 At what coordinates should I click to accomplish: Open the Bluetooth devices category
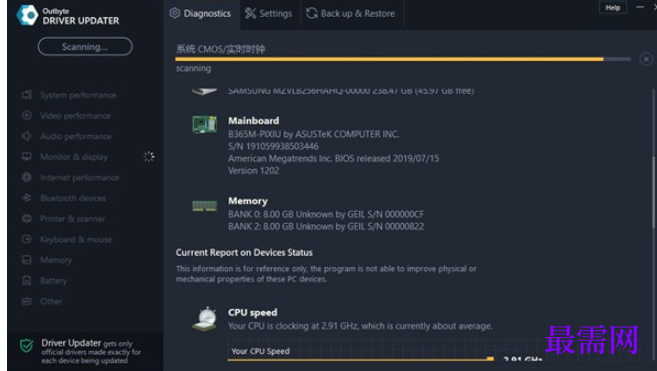pos(73,198)
